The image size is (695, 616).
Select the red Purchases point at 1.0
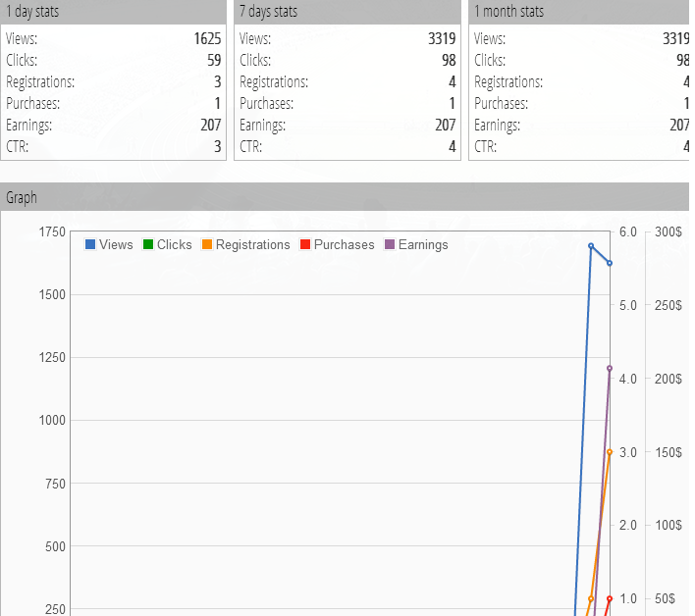coord(610,598)
